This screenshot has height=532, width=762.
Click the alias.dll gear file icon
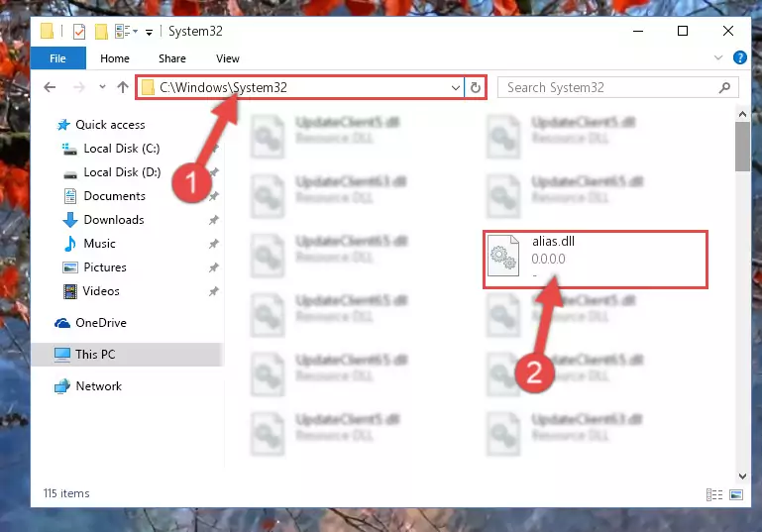tap(503, 256)
